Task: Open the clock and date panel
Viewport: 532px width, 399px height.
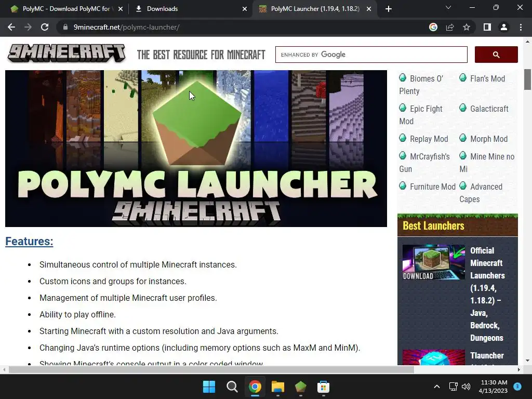Action: (x=493, y=387)
